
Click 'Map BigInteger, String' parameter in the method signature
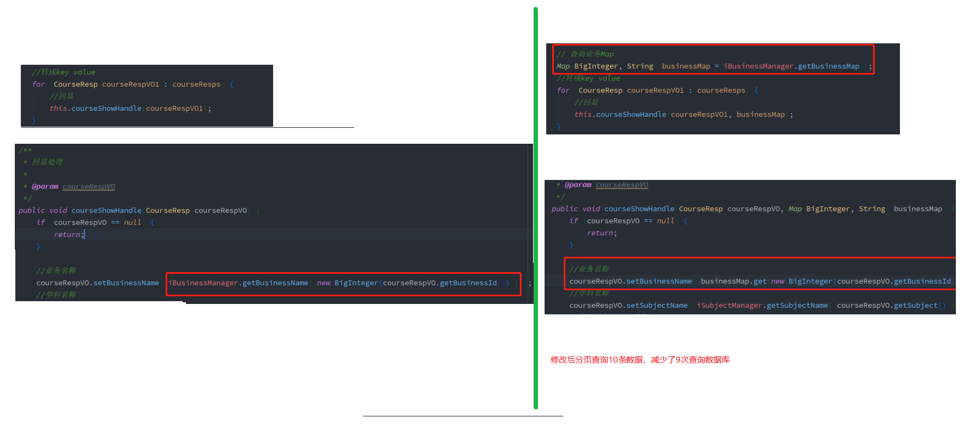[838, 208]
